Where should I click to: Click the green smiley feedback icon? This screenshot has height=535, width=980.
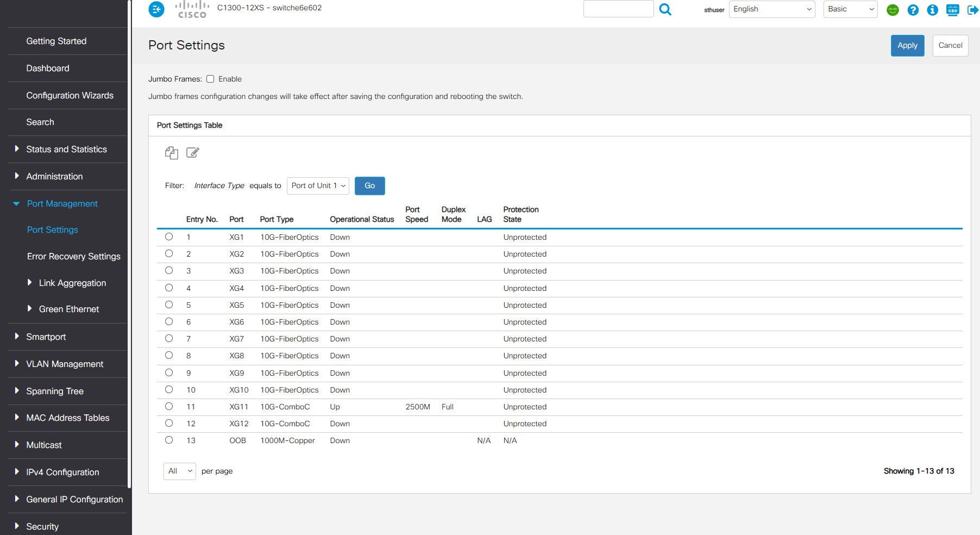893,10
